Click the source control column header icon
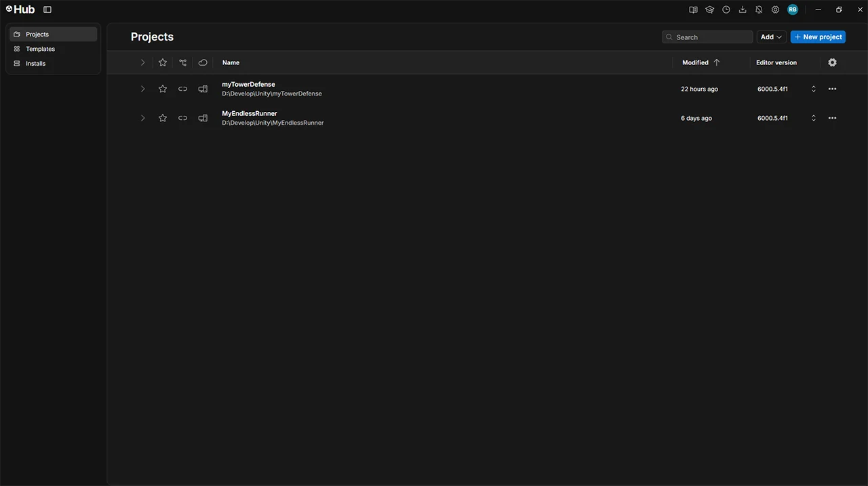Screen dimensions: 868x486 [183, 62]
